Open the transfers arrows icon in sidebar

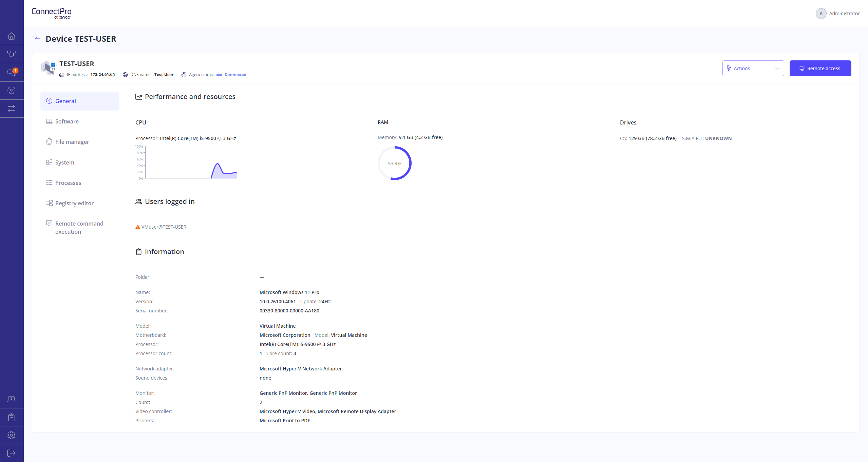12,108
